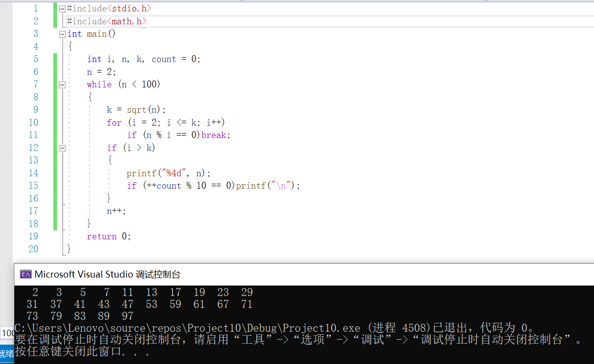The width and height of the screenshot is (594, 364).
Task: Collapse the main() function fold at line 3
Action: click(63, 34)
